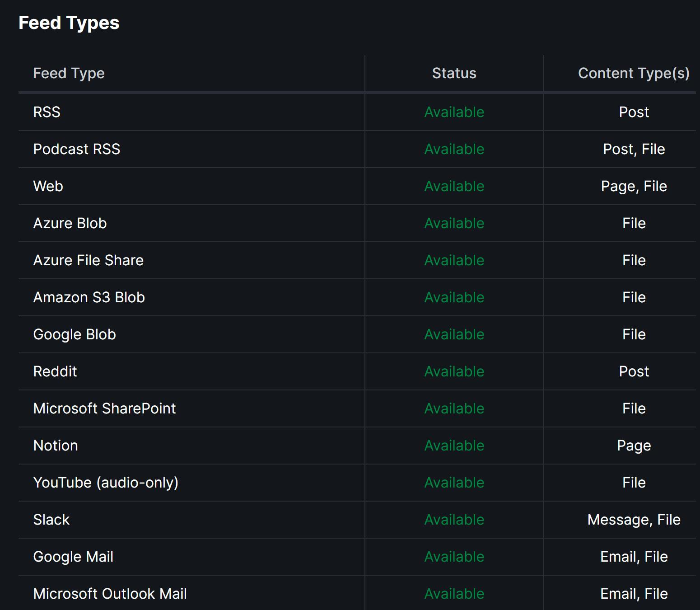Click the Slack feed type cell
Screen dimensions: 700x610
click(51, 520)
